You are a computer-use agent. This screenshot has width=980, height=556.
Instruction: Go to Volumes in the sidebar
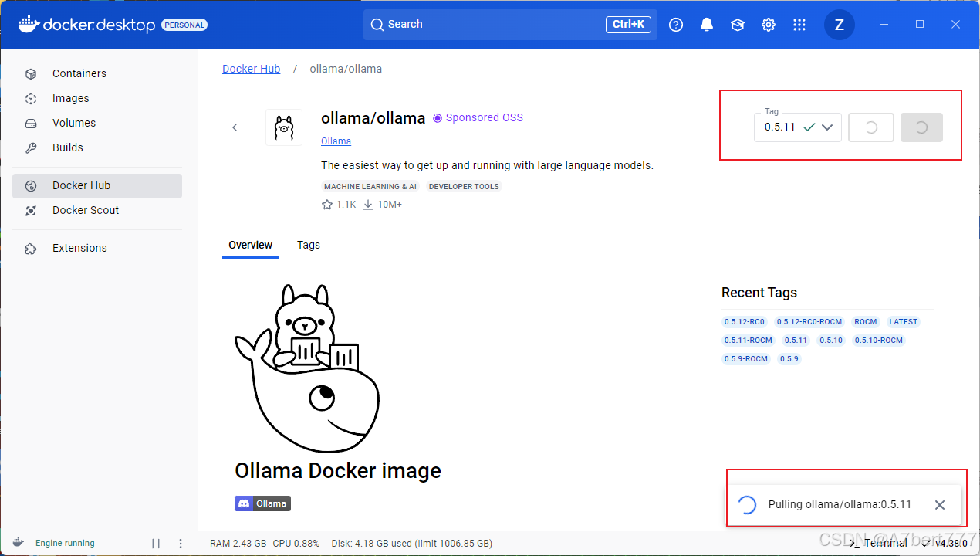97,123
